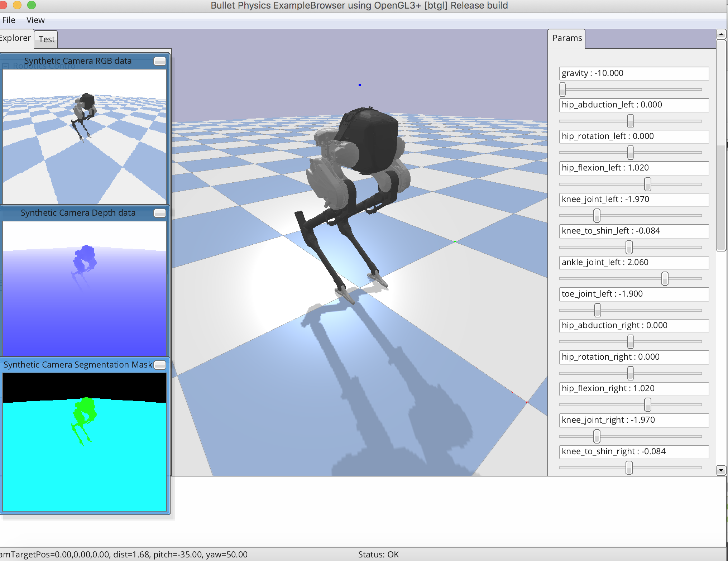Open the View menu
The width and height of the screenshot is (728, 561).
click(35, 20)
